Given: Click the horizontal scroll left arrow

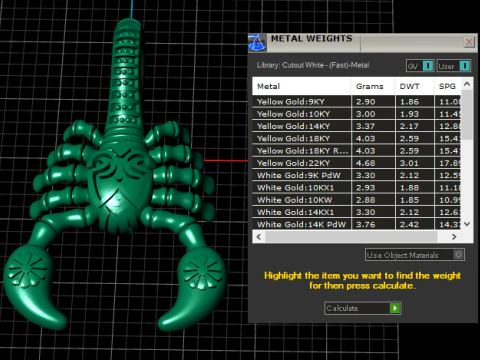Looking at the screenshot, I should tap(259, 237).
